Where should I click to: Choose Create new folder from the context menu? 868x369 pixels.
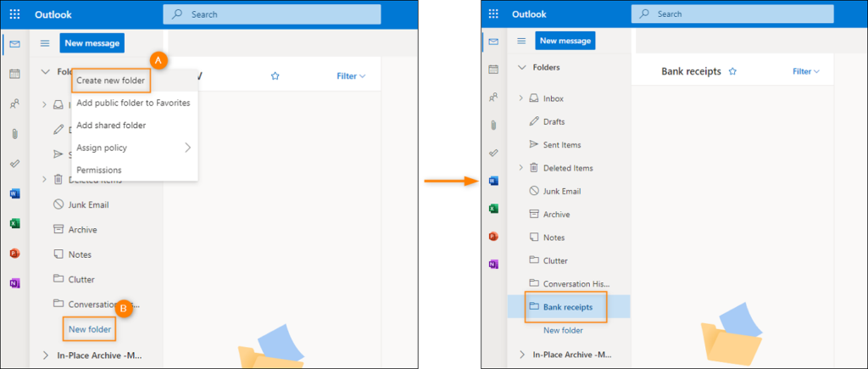(110, 81)
